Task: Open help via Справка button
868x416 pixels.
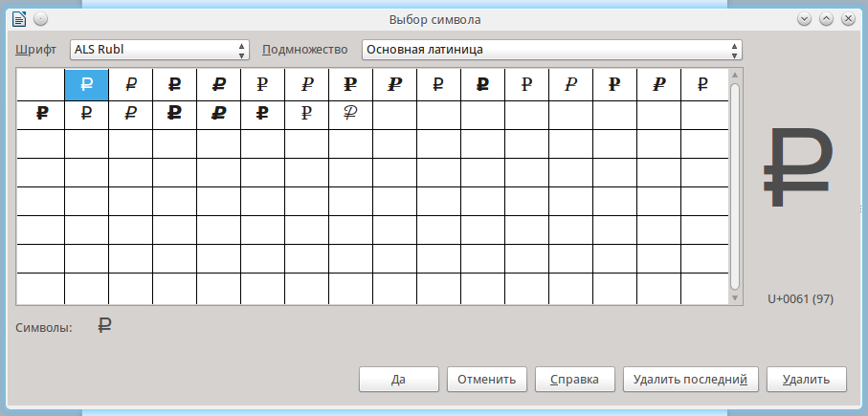Action: point(574,380)
